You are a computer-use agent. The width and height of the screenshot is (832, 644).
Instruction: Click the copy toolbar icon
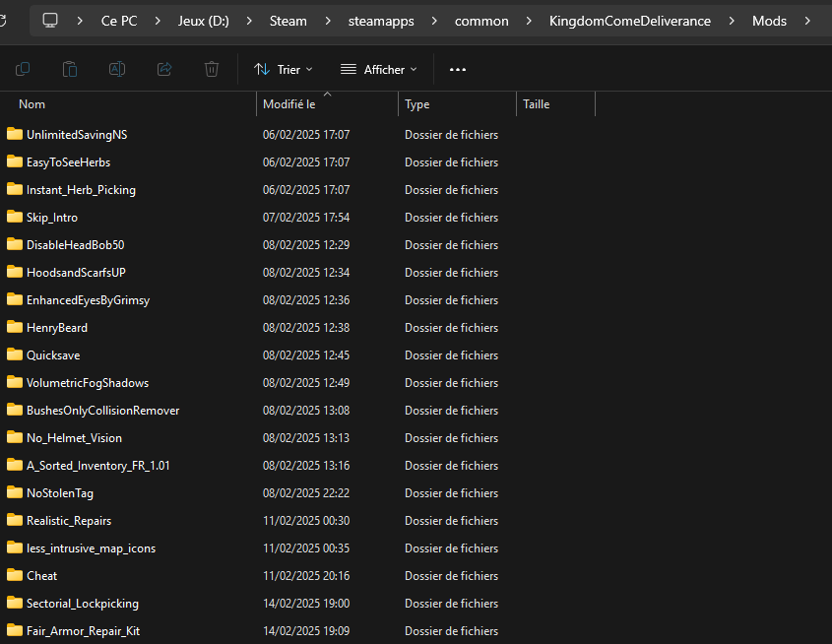(23, 69)
